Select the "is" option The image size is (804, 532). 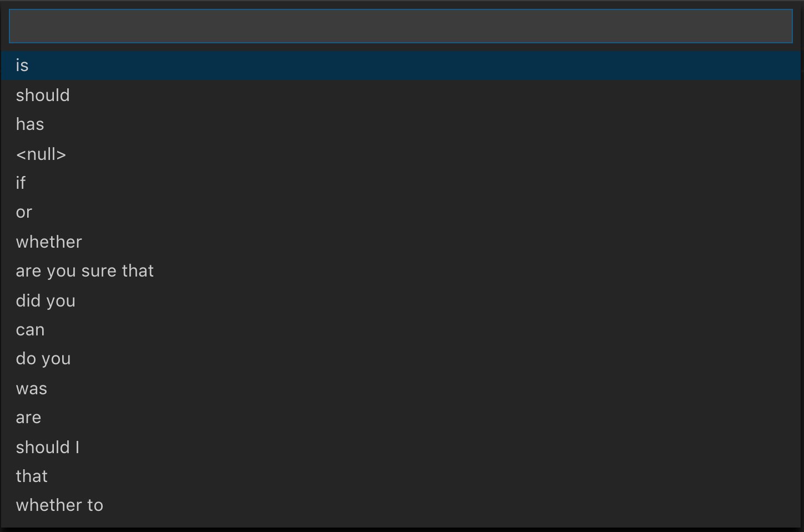point(400,66)
